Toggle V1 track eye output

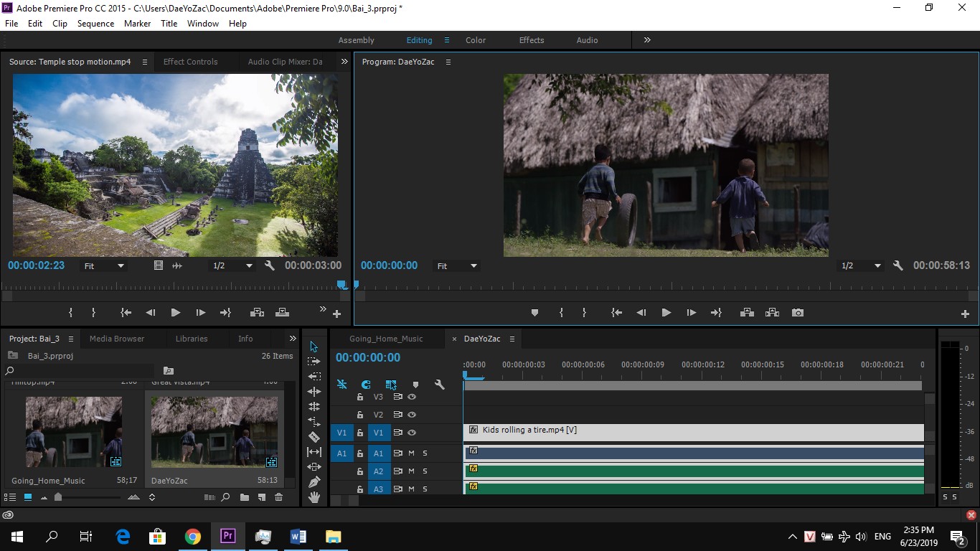click(x=412, y=433)
